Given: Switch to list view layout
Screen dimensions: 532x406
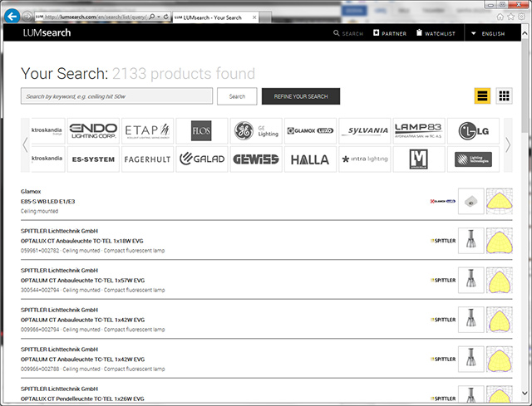Looking at the screenshot, I should pyautogui.click(x=482, y=96).
